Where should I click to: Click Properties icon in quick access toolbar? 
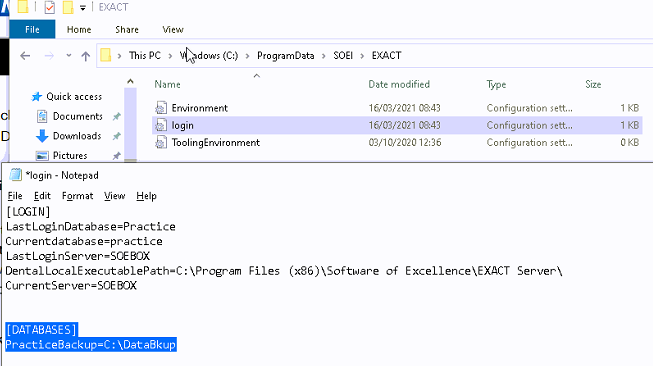tap(50, 7)
